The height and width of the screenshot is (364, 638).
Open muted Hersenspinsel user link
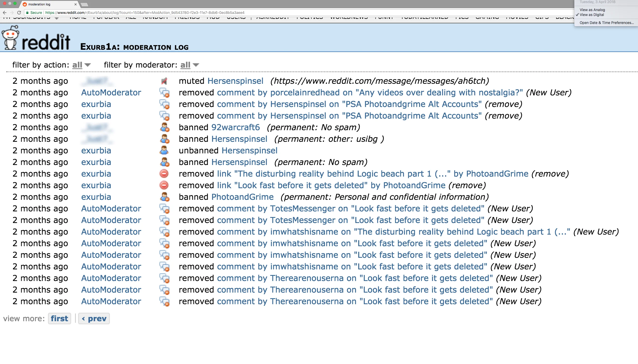(235, 81)
